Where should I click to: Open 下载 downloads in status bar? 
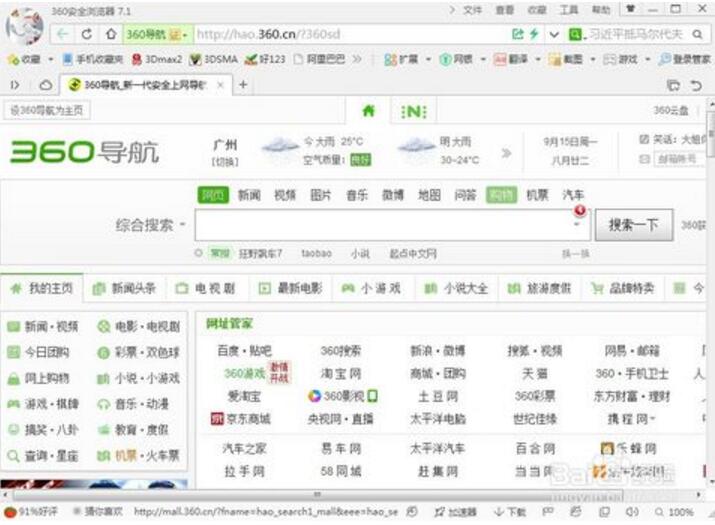pos(510,512)
